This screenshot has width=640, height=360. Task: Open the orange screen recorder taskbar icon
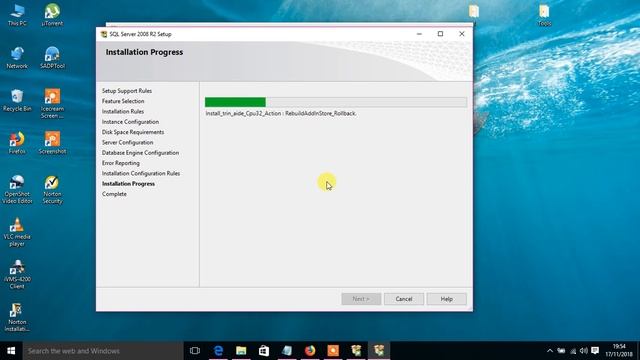333,351
